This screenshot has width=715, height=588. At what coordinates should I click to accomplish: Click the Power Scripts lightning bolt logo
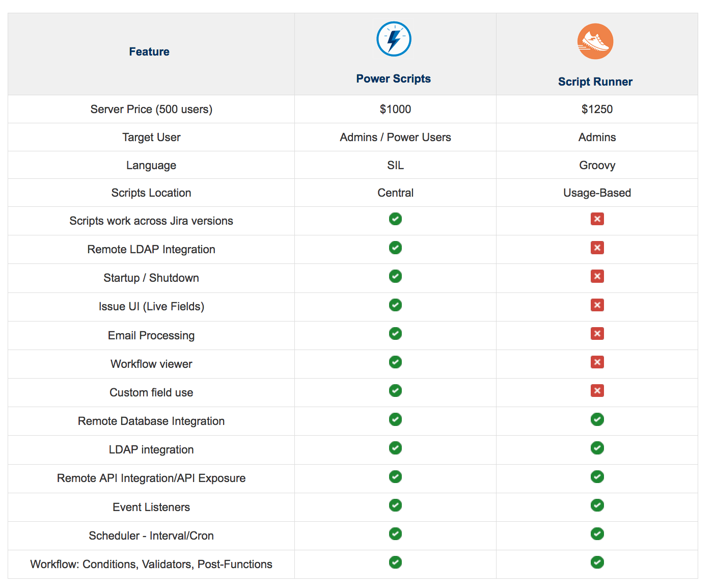[393, 38]
